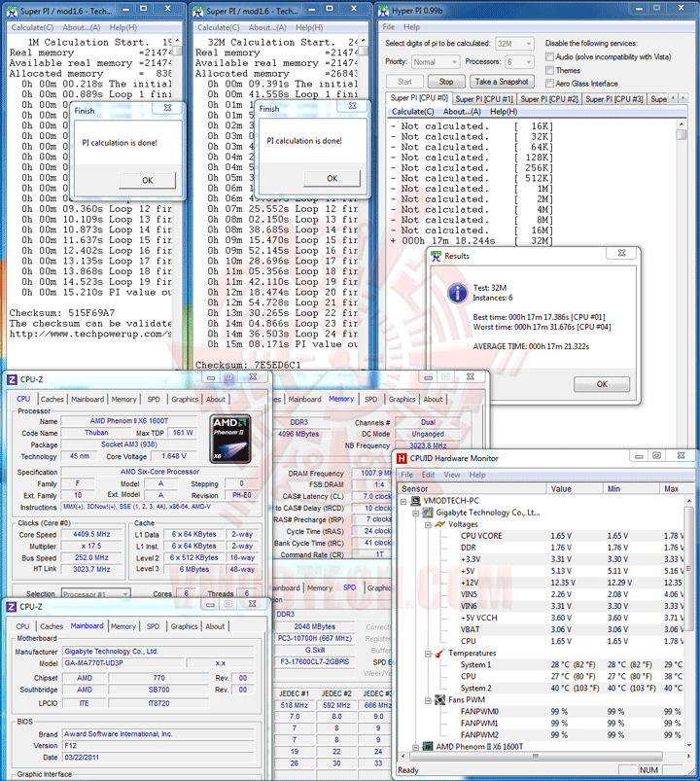Click the GA-MA770T-UD3P model field
The image size is (700, 781).
[x=123, y=663]
